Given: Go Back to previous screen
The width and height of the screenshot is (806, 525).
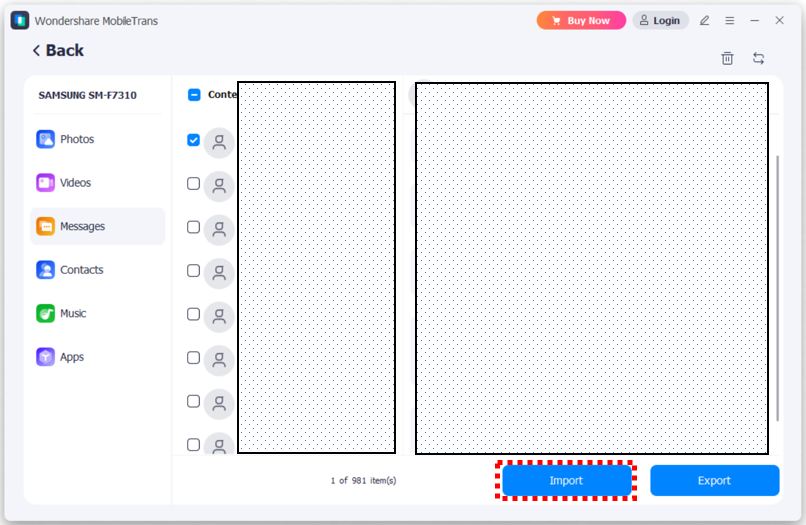Looking at the screenshot, I should pos(58,51).
